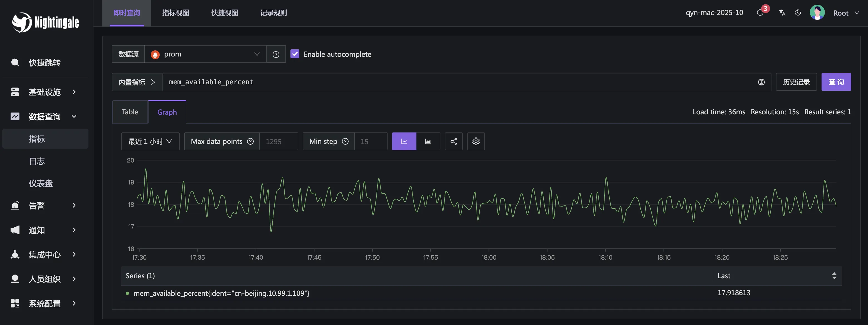Open the alert notifications icon with badge
This screenshot has height=325, width=868.
tap(760, 13)
